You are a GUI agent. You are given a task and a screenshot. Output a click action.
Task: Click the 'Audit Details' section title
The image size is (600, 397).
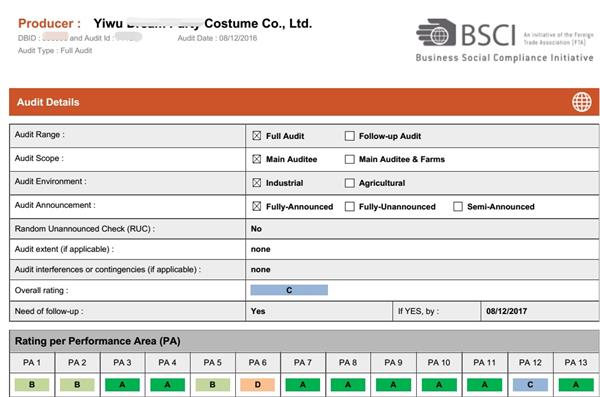click(48, 102)
